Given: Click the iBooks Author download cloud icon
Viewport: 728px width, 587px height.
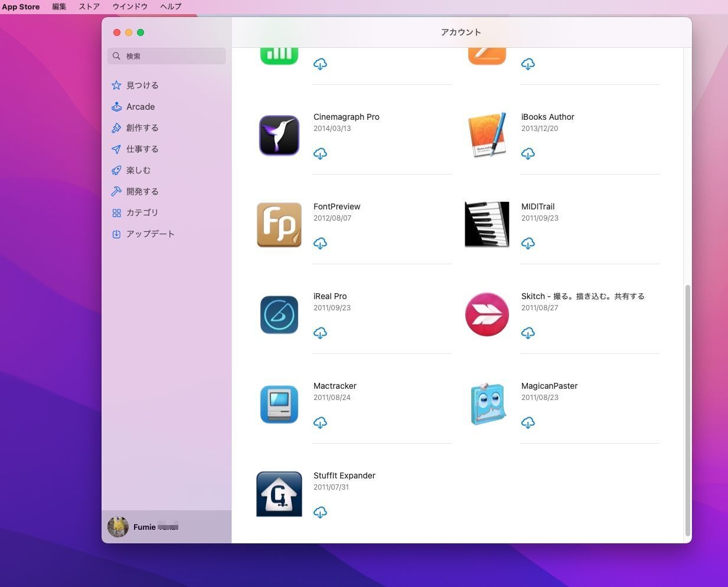Looking at the screenshot, I should (x=528, y=154).
